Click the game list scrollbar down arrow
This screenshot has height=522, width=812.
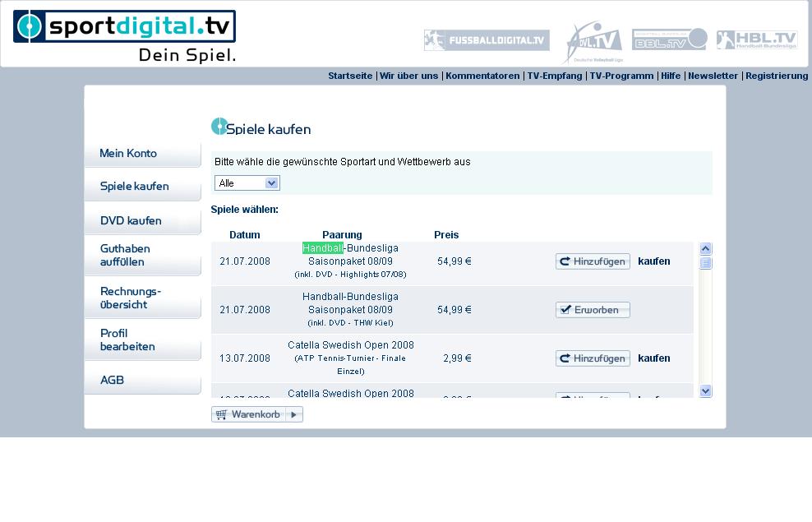tap(705, 391)
